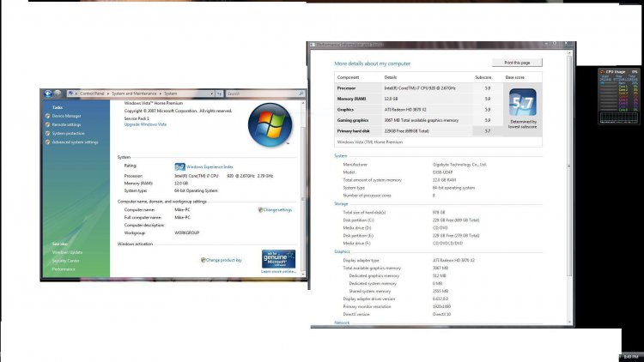Click the Primary hard disk row
The width and height of the screenshot is (644, 362).
418,131
